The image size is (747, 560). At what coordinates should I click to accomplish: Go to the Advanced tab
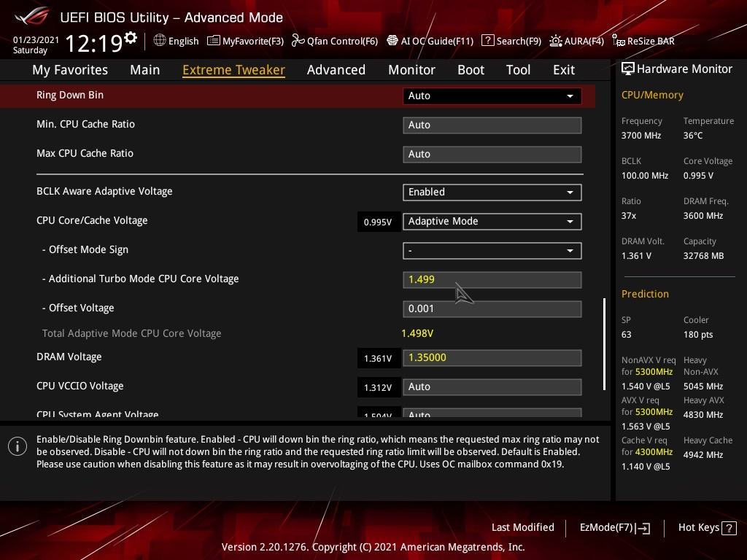[336, 70]
